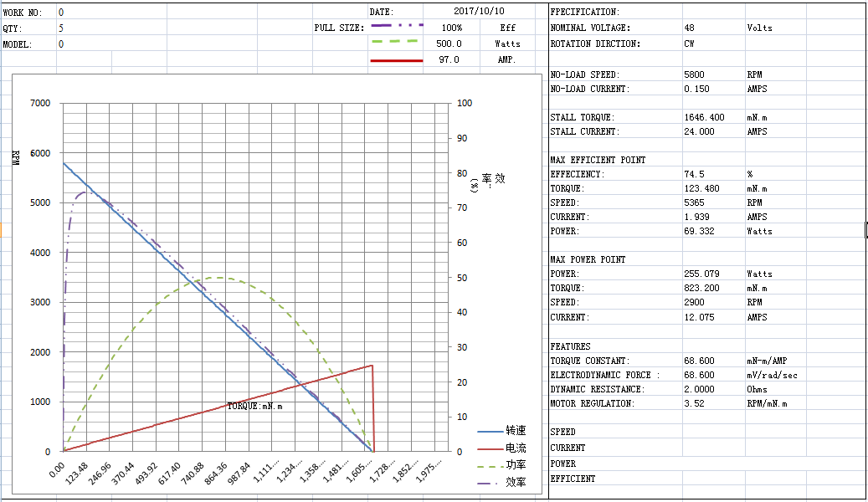Select the nominal voltage value 48
Image resolution: width=868 pixels, height=502 pixels.
coord(690,28)
